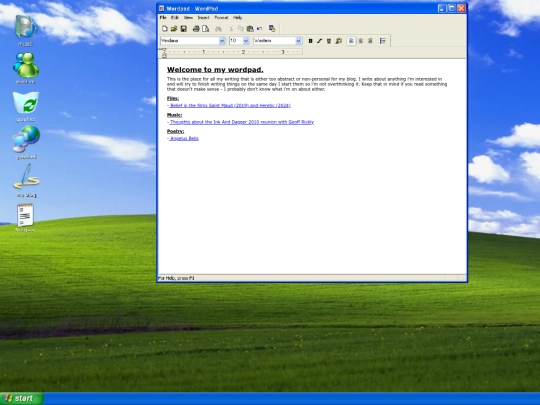Click the Cut scissors icon
Viewport: 540px width, 405px height.
click(231, 29)
